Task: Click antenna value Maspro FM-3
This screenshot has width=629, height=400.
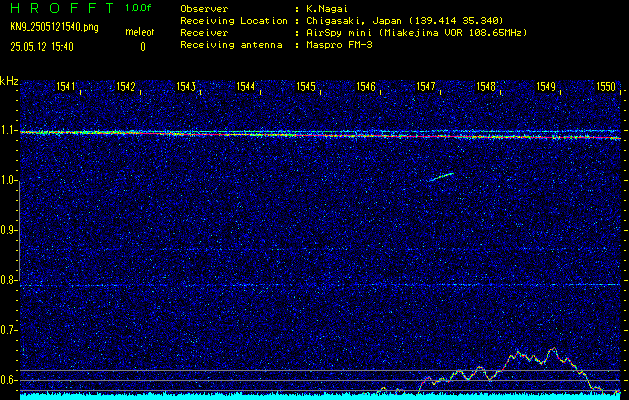Action: point(339,45)
